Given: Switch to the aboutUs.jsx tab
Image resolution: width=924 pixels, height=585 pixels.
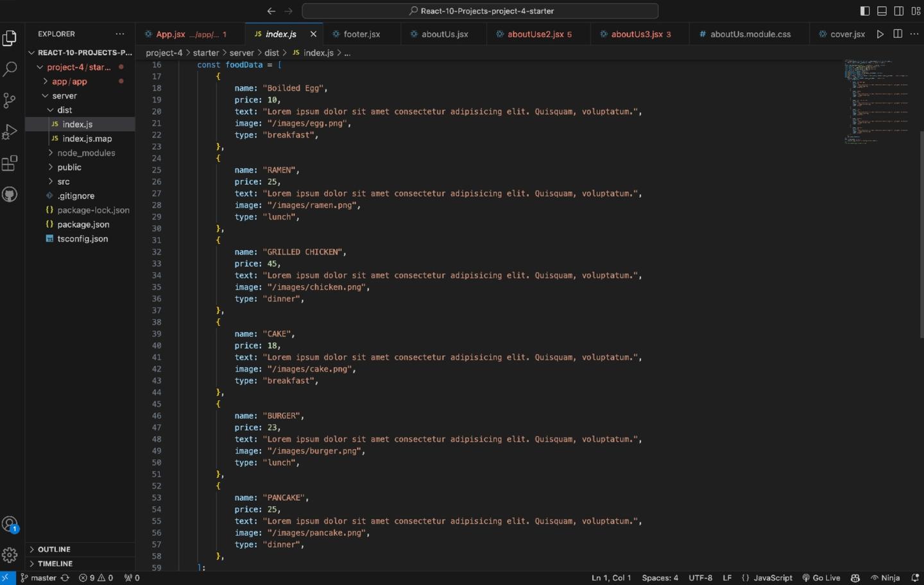Looking at the screenshot, I should (x=444, y=34).
